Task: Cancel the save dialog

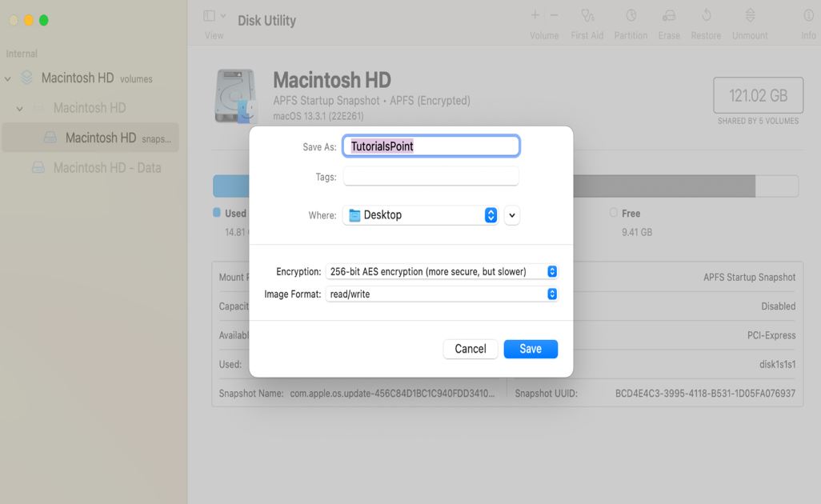Action: click(471, 348)
